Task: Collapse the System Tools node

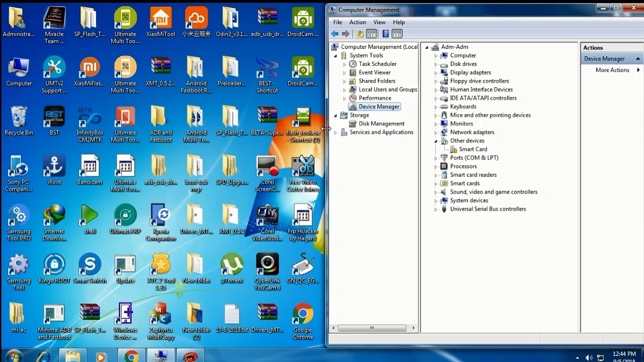Action: click(336, 56)
